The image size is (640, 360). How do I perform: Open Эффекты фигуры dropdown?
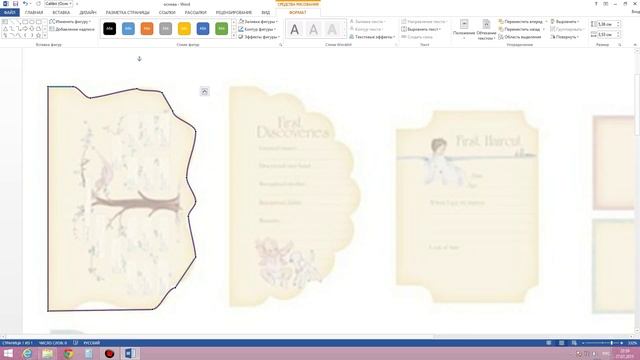pos(259,37)
